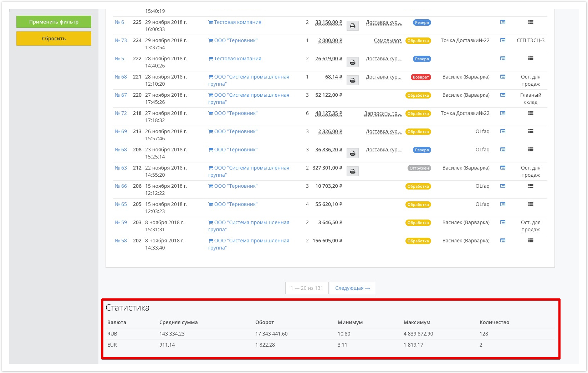Click Запросить по... link in order 218 row
The width and height of the screenshot is (588, 373).
pos(383,113)
